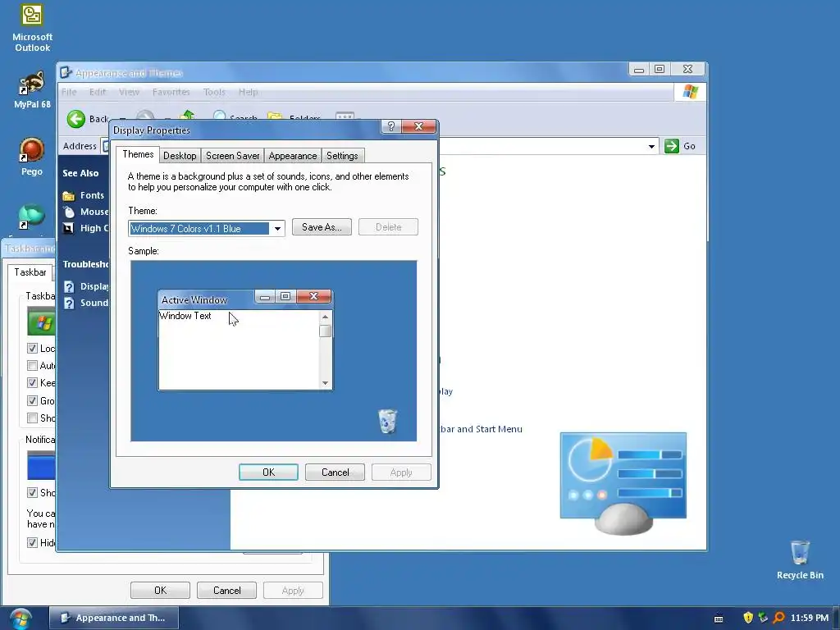Expand the Address bar dropdown arrow
This screenshot has width=840, height=630.
point(651,146)
